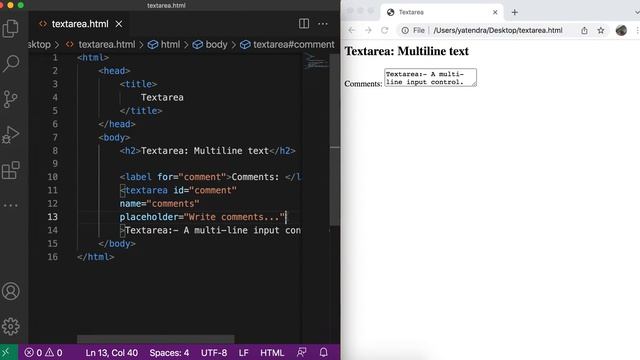Click the editor vertical scrollbar
640x360 pixels.
tap(335, 140)
